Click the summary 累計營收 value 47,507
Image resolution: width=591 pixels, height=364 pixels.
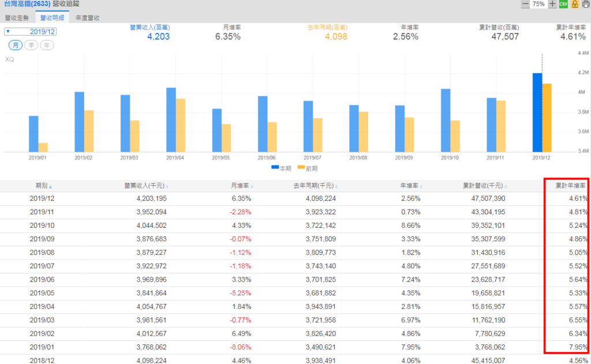click(505, 36)
